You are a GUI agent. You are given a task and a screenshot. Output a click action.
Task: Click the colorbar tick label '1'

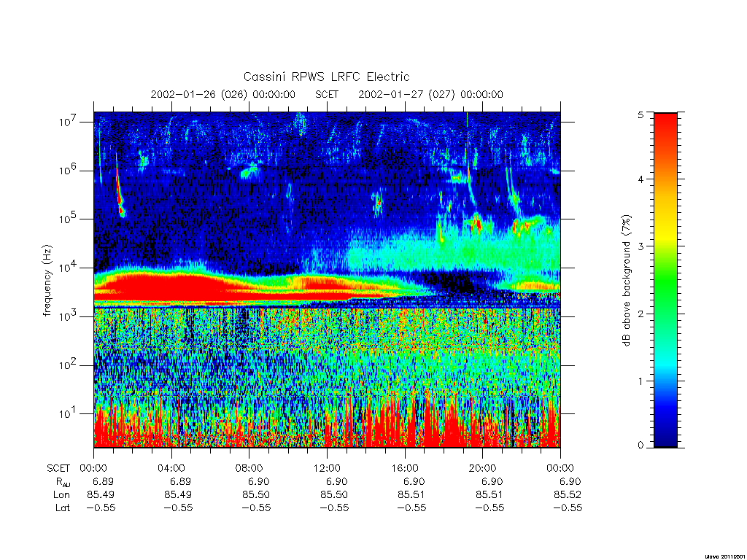coord(640,381)
